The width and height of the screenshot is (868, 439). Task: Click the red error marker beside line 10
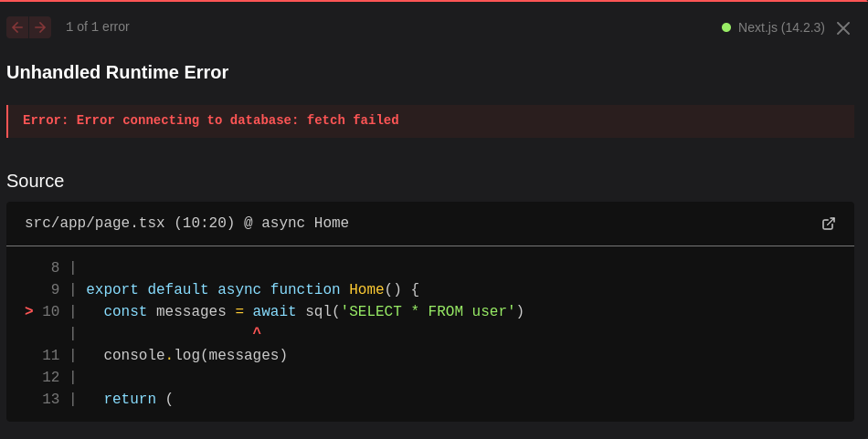click(29, 311)
